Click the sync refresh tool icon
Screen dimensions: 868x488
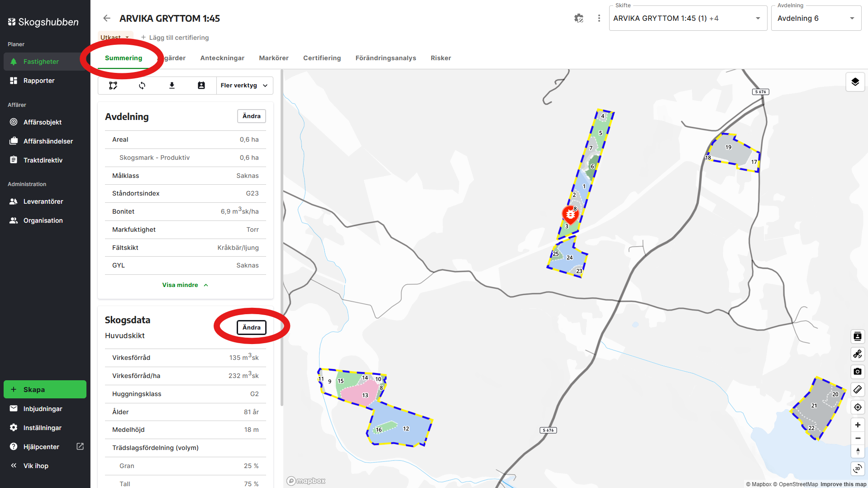pyautogui.click(x=142, y=86)
